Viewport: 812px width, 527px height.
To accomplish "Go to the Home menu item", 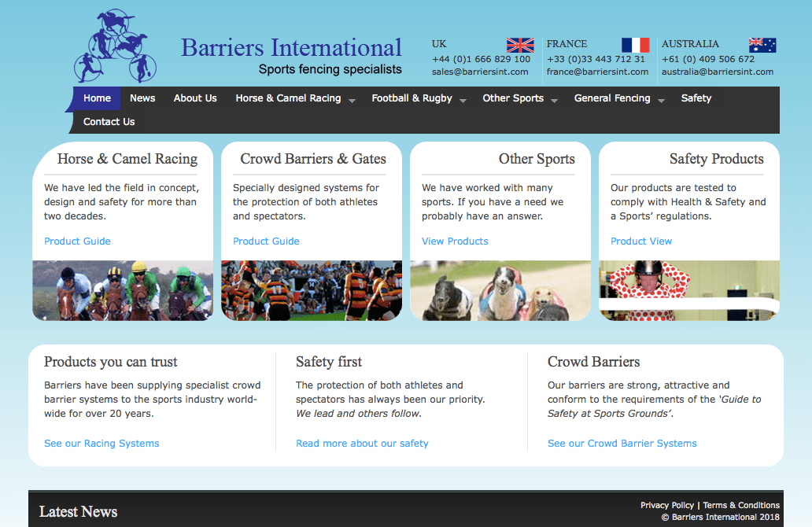I will (x=97, y=98).
